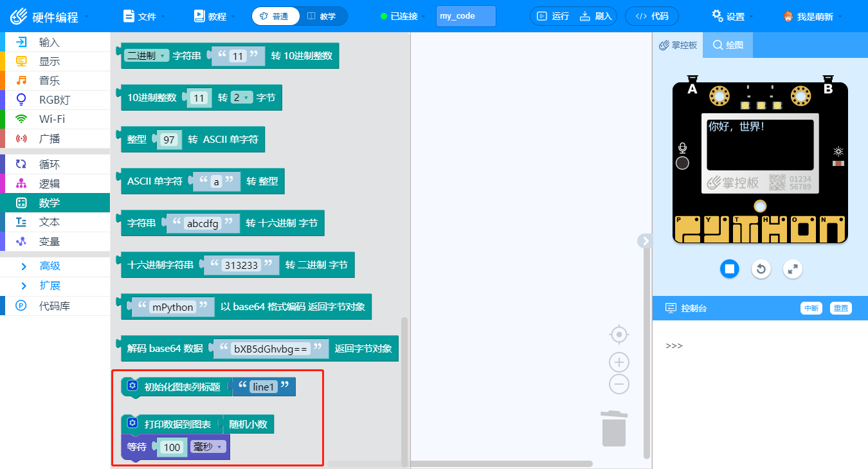
Task: Click the workspace vertical scrollbar
Action: 646,350
